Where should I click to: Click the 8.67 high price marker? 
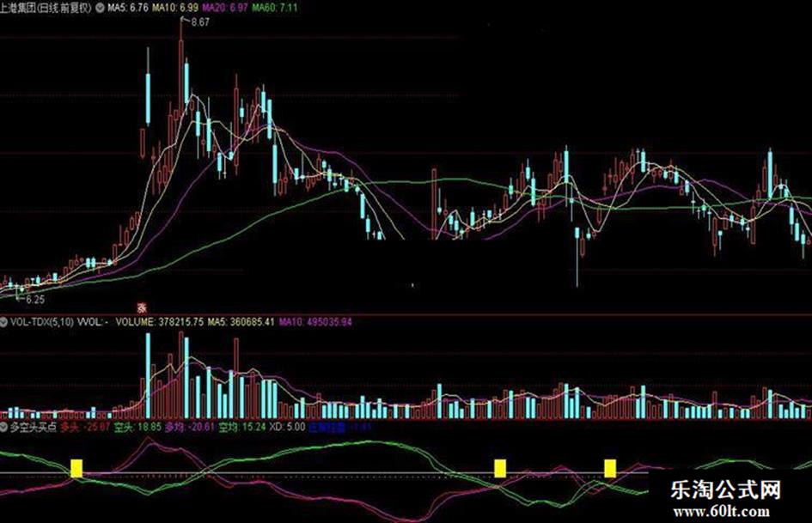coord(200,22)
